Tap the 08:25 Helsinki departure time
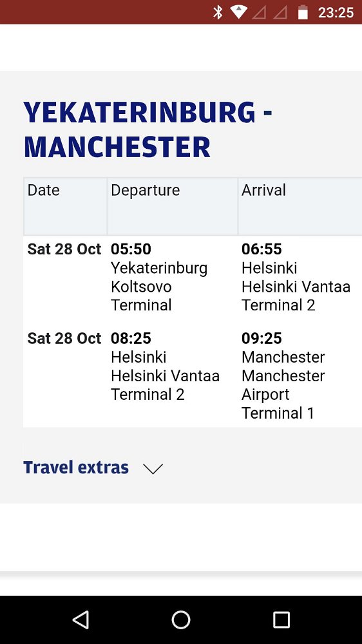This screenshot has width=362, height=644. 131,338
